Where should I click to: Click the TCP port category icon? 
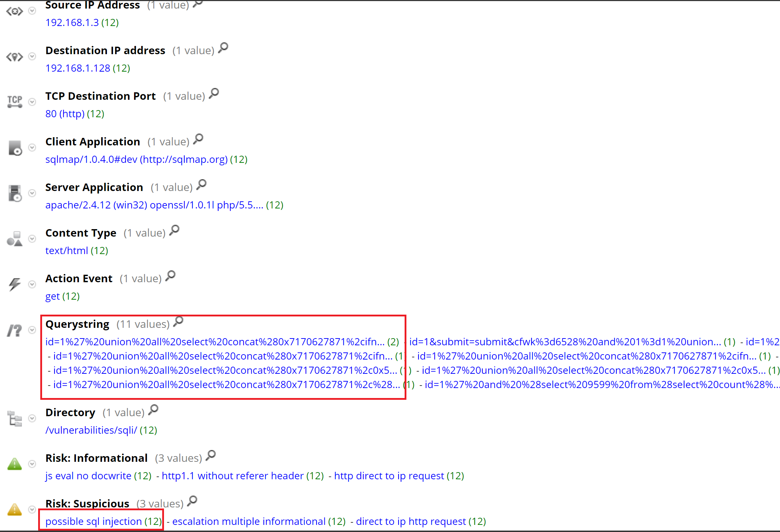(x=15, y=102)
